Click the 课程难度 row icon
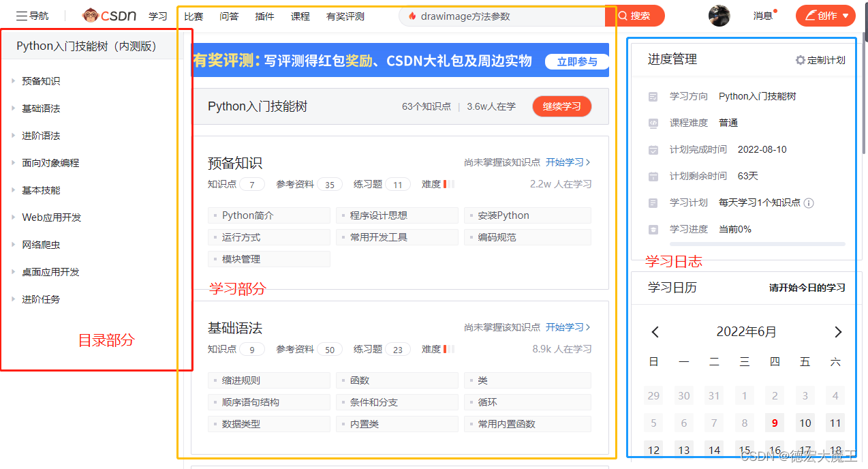The width and height of the screenshot is (868, 469). [653, 123]
